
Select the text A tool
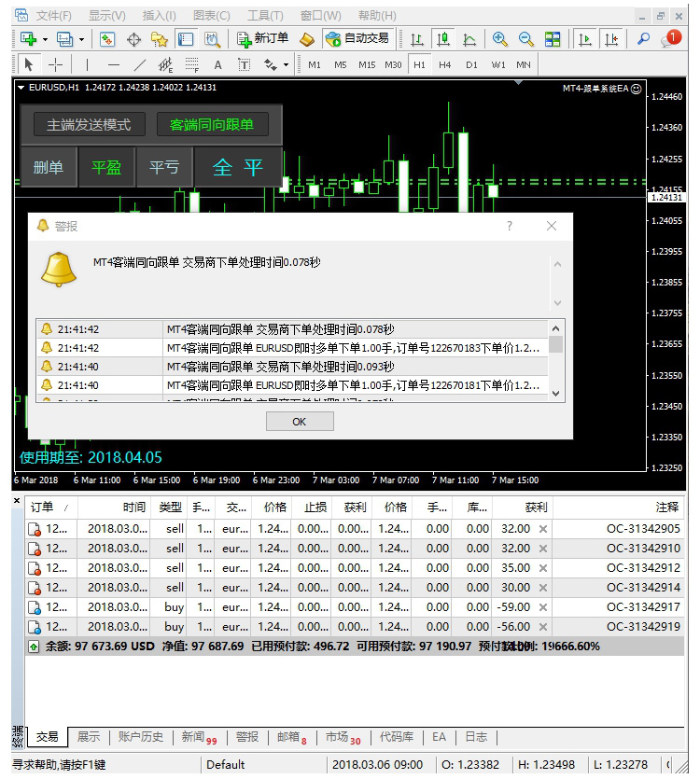tap(217, 64)
